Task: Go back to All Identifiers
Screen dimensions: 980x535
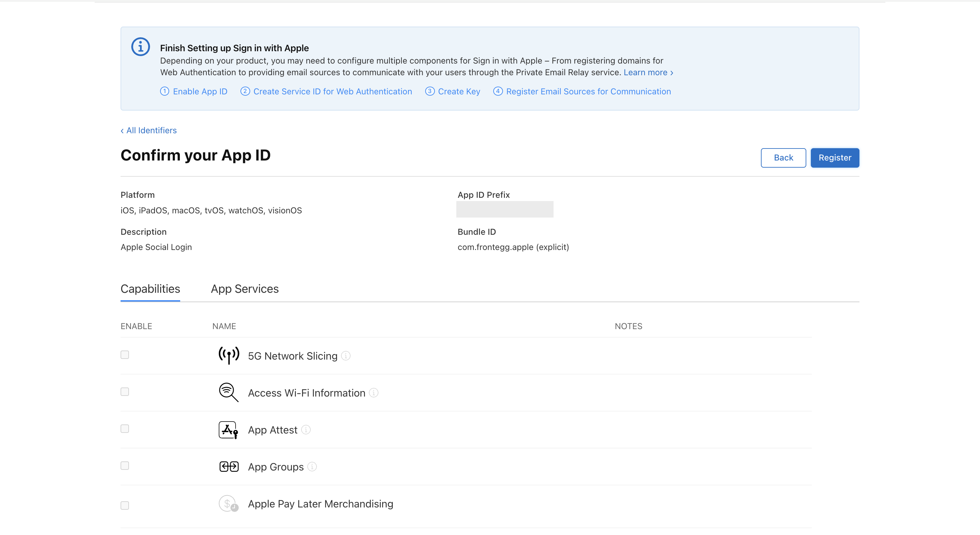Action: pyautogui.click(x=149, y=131)
